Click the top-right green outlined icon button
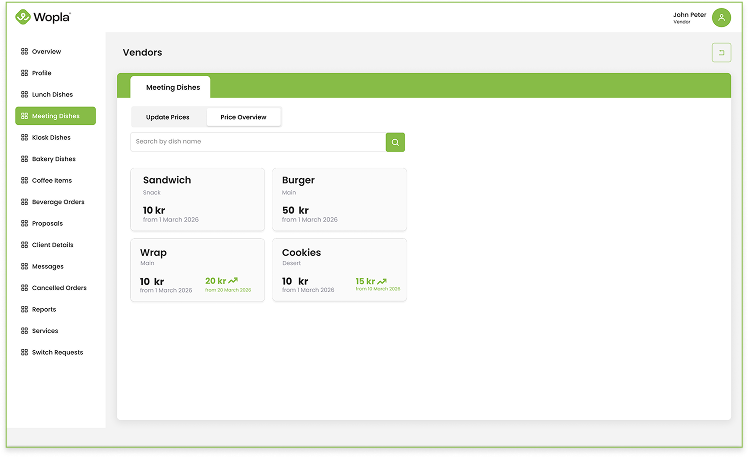The image size is (749, 458). pos(720,53)
